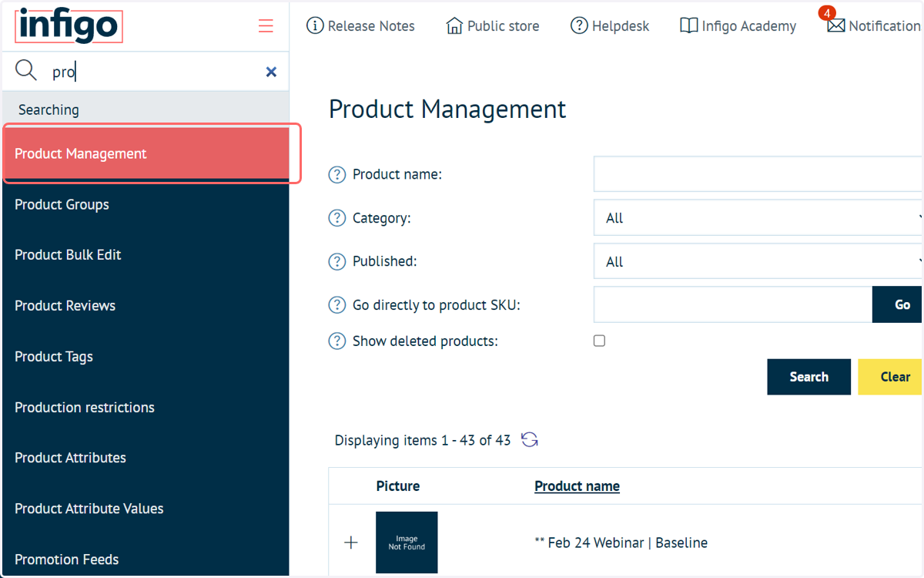Click the Product Management page heading
Viewport: 924px width, 578px height.
click(447, 109)
